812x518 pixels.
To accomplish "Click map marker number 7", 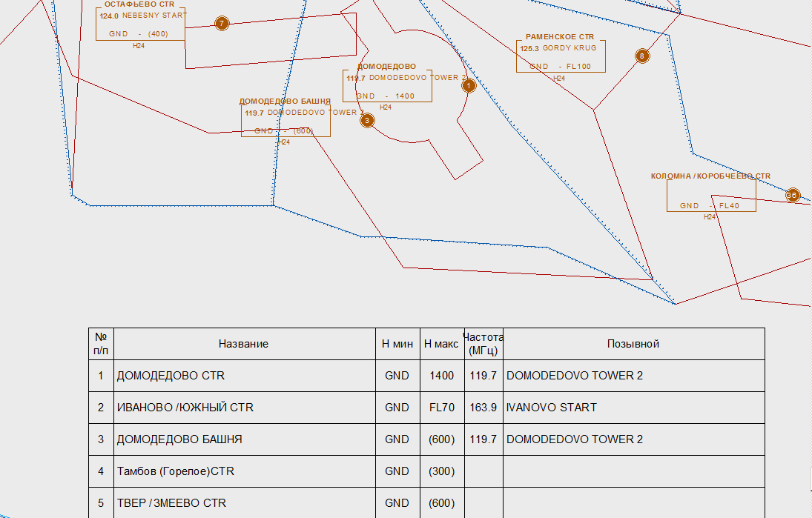I will 222,24.
